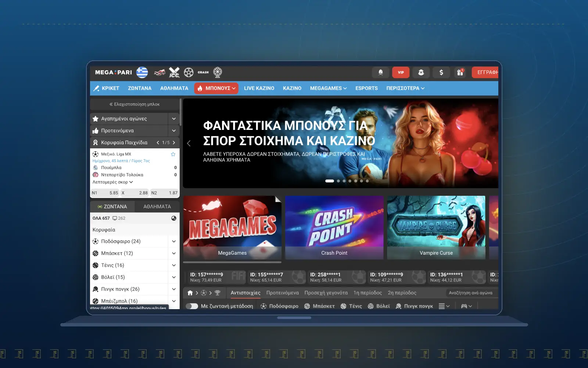The width and height of the screenshot is (588, 368).
Task: Select X draw odds 2.88
Action: pyautogui.click(x=135, y=193)
